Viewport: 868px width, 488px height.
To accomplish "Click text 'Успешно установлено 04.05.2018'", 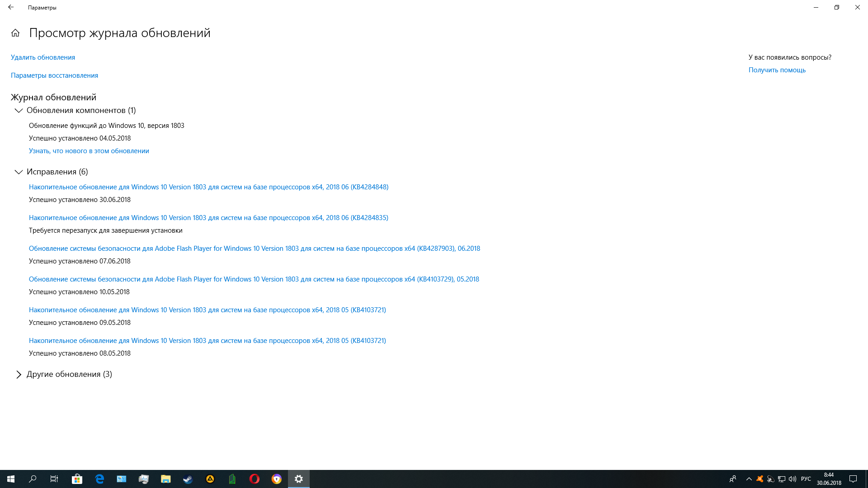I will [x=80, y=138].
